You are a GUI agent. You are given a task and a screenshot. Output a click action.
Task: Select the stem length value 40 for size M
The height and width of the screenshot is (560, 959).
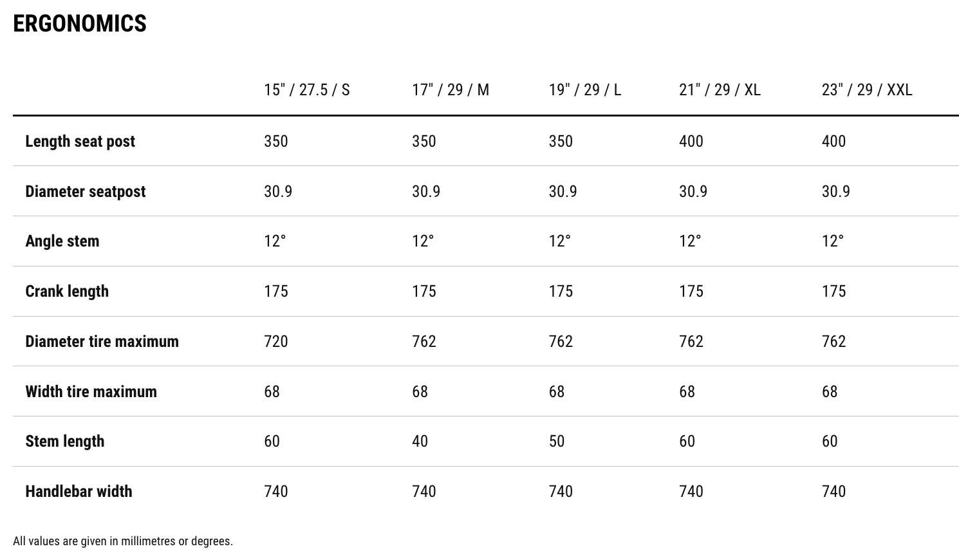coord(420,442)
